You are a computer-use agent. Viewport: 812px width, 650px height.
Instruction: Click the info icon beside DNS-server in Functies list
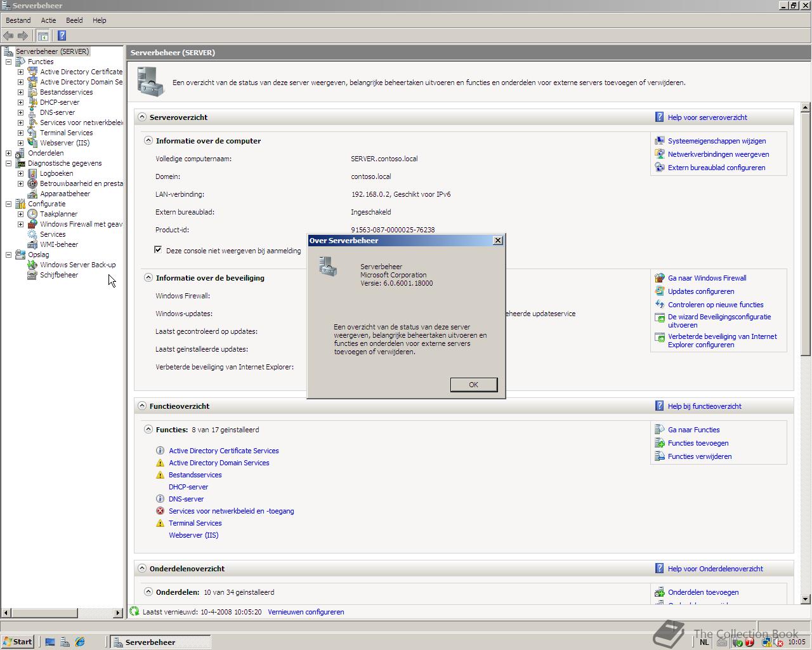click(160, 499)
